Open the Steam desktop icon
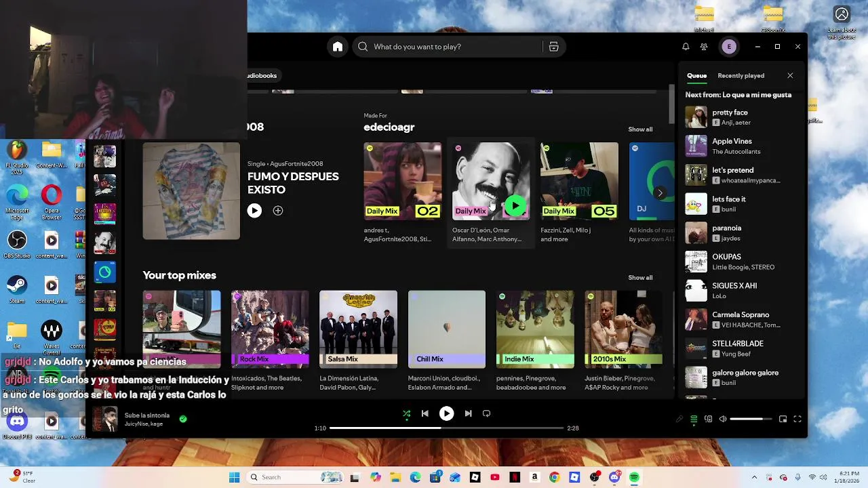The height and width of the screenshot is (488, 868). [17, 290]
